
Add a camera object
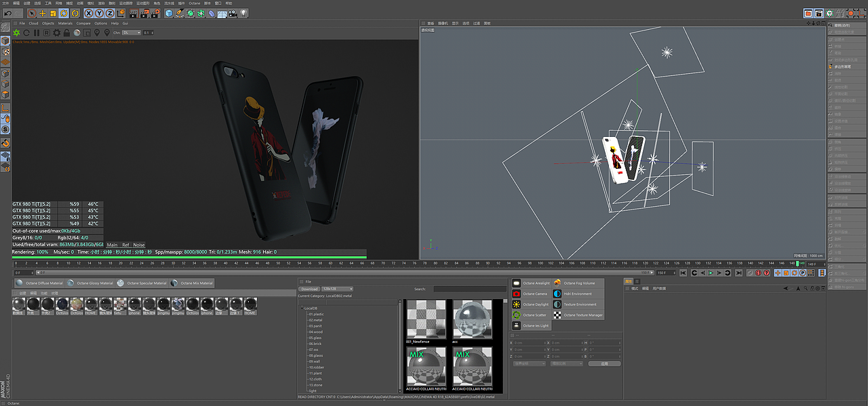[x=233, y=14]
